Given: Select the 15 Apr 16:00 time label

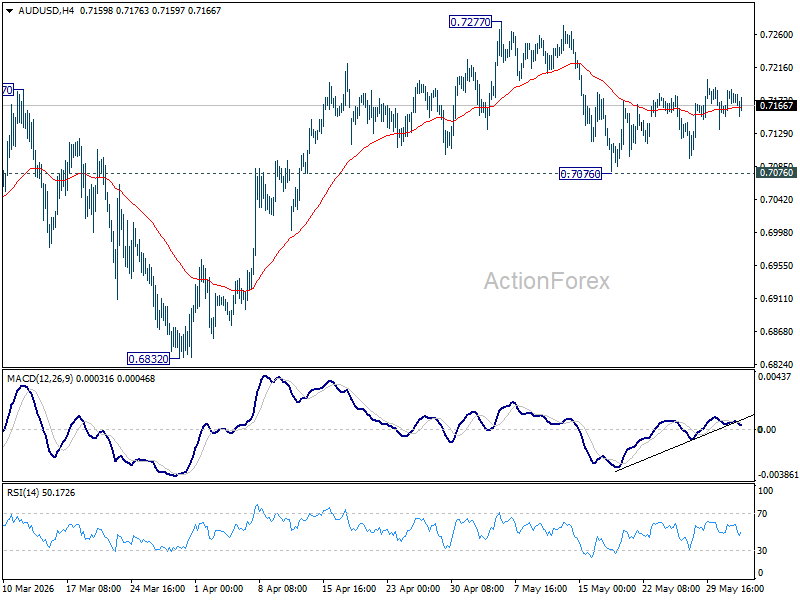Looking at the screenshot, I should [x=349, y=589].
